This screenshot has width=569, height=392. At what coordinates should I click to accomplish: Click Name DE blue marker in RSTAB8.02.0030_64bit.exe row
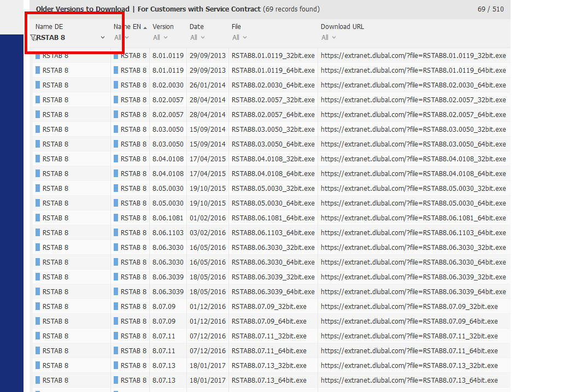pyautogui.click(x=38, y=85)
